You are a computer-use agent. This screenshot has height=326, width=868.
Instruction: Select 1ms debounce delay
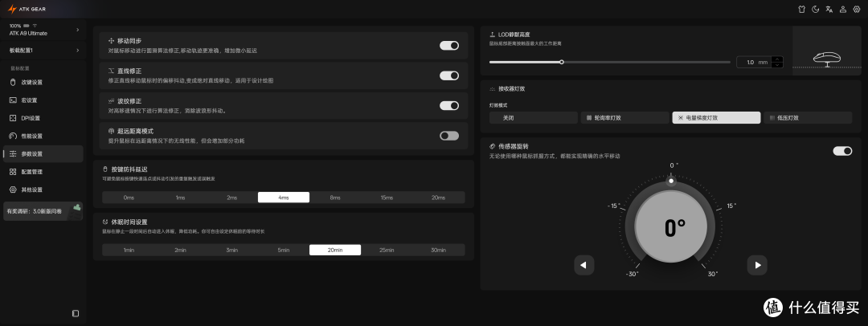pyautogui.click(x=181, y=198)
